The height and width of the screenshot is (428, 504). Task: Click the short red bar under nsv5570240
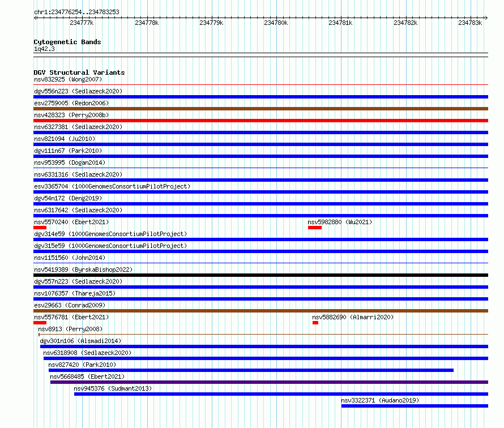(x=40, y=228)
